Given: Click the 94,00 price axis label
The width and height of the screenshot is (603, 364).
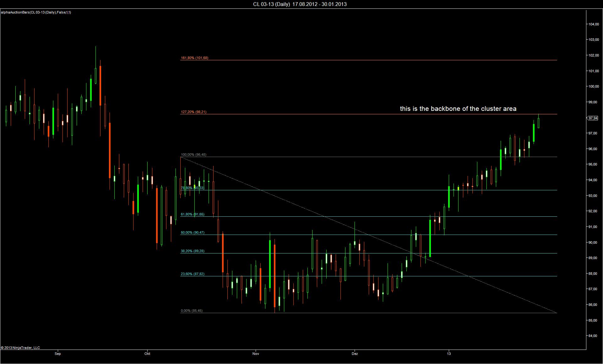Looking at the screenshot, I should (593, 180).
